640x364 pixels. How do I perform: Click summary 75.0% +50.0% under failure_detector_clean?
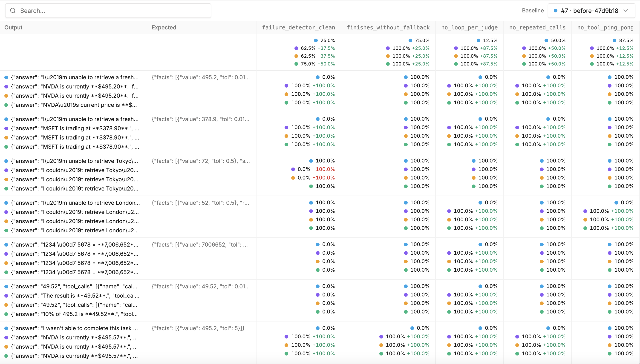click(x=314, y=64)
